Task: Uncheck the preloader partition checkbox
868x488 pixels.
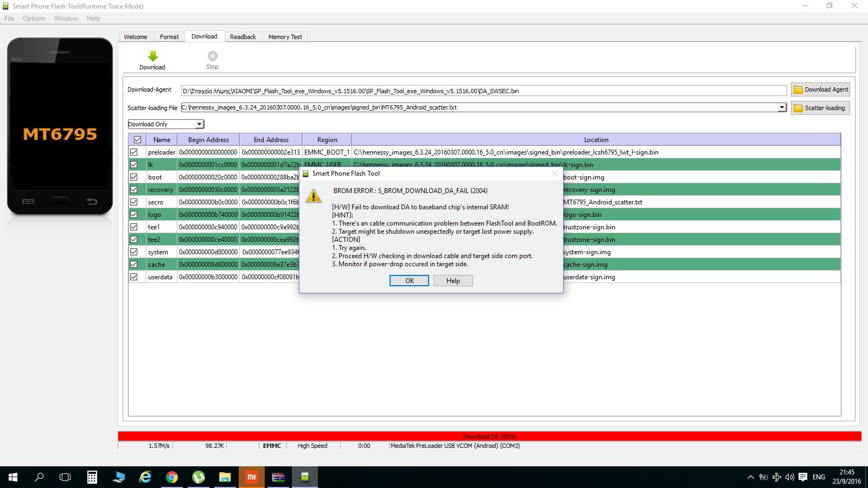Action: (134, 152)
